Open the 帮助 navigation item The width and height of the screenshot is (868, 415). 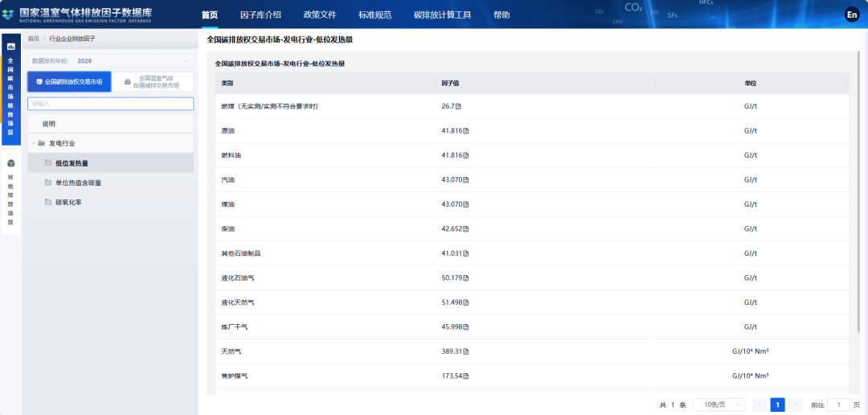502,15
